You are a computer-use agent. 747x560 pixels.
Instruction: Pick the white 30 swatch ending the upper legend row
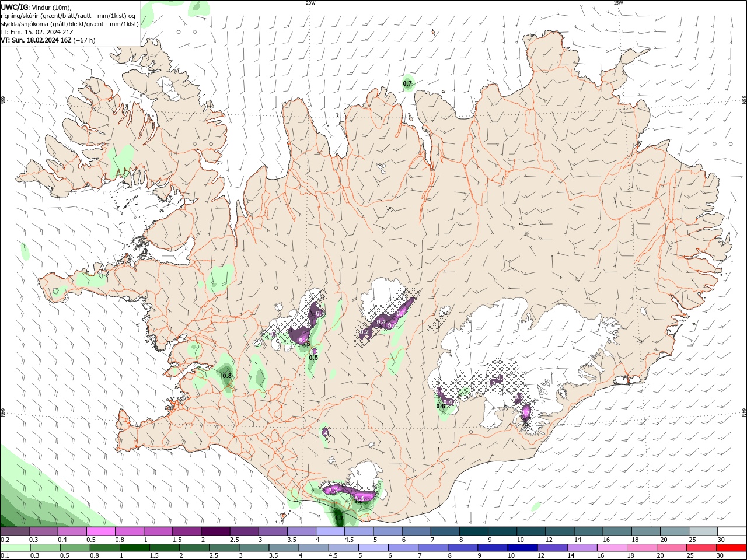[732, 531]
